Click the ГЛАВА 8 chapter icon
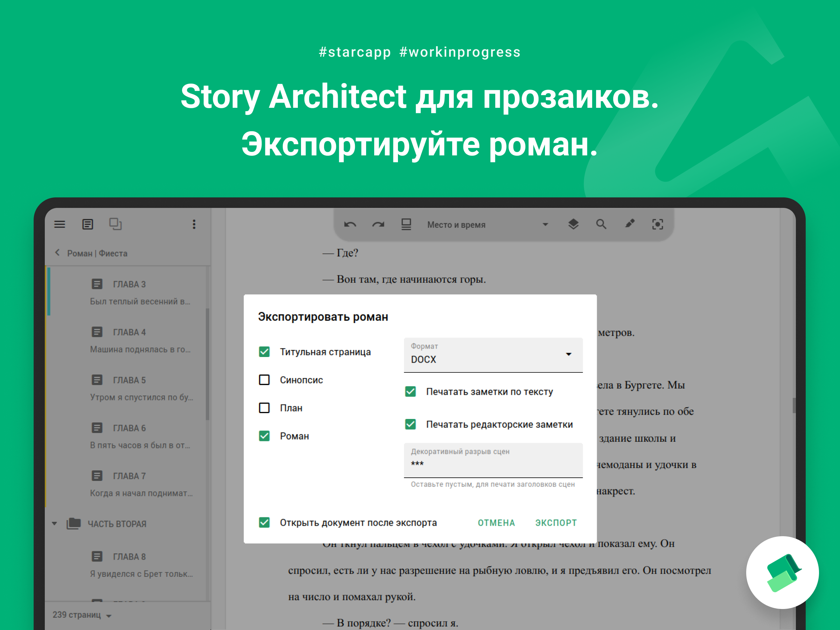 pyautogui.click(x=97, y=556)
